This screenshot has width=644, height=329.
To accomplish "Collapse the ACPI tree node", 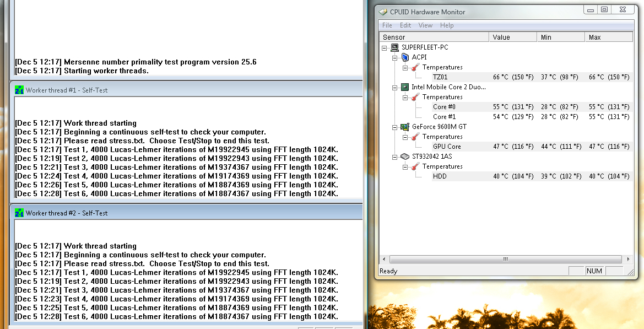I will [x=394, y=57].
